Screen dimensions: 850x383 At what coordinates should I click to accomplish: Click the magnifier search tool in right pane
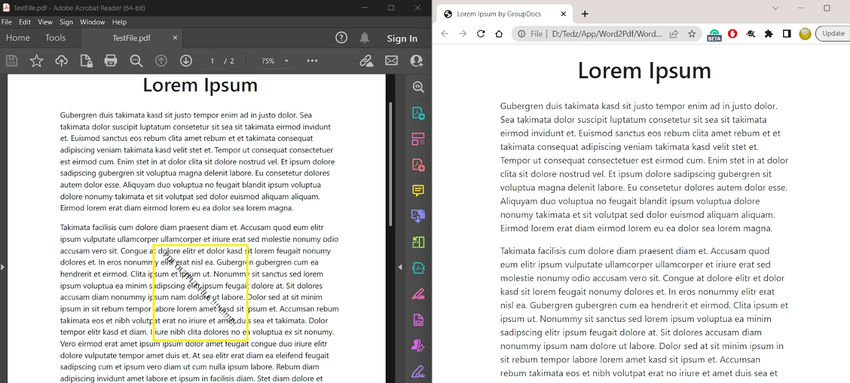(x=418, y=87)
